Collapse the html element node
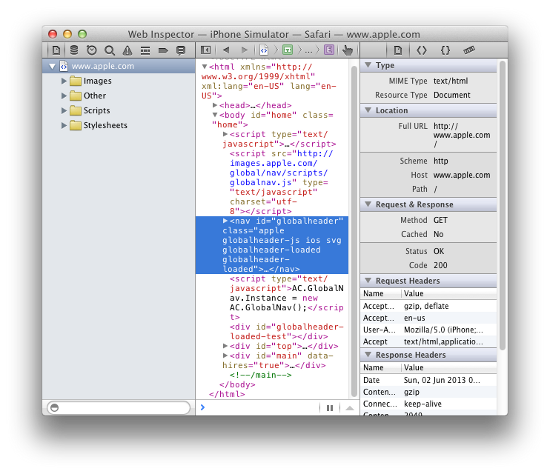Image resolution: width=550 pixels, height=474 pixels. pos(204,66)
